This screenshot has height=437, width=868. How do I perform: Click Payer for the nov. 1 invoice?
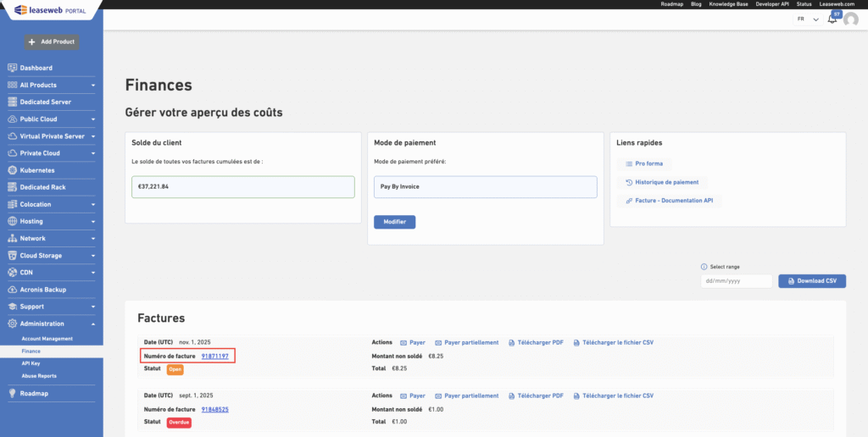(x=413, y=342)
